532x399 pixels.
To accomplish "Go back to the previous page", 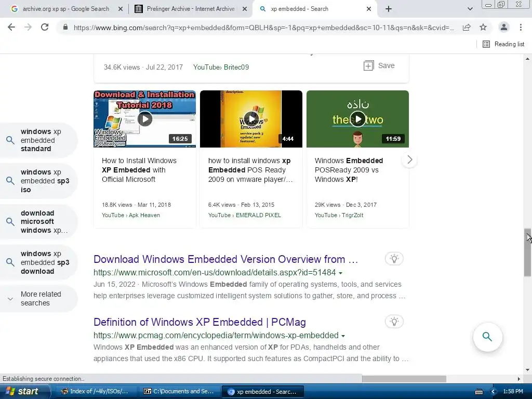I will (x=11, y=27).
